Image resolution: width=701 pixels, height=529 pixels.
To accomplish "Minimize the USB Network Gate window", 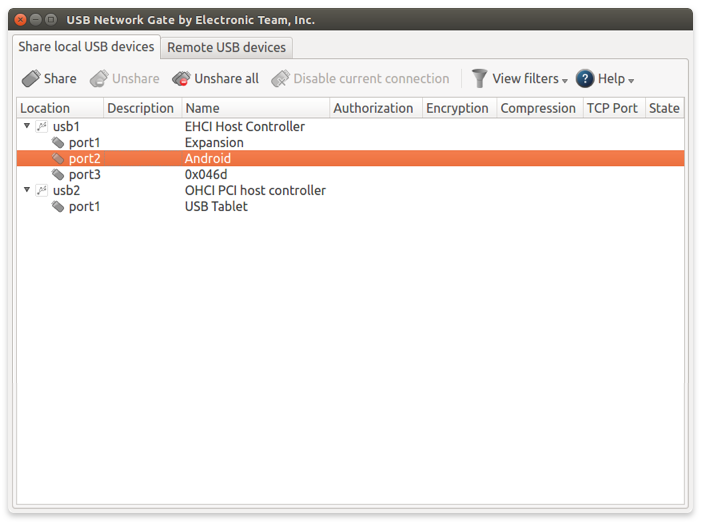I will [36, 20].
